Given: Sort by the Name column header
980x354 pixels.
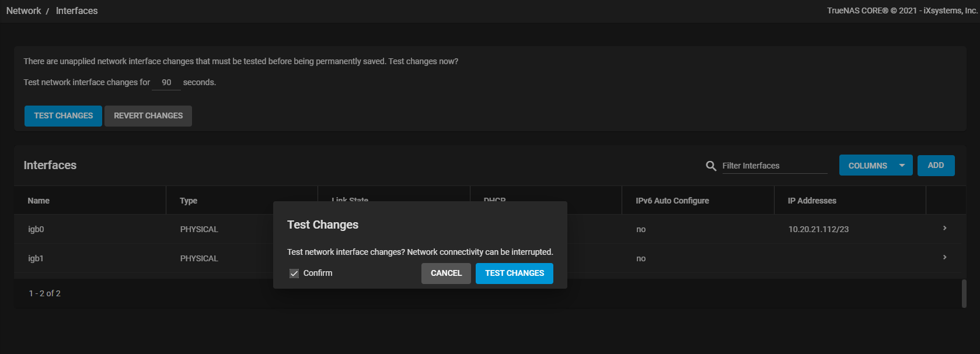Looking at the screenshot, I should (x=39, y=201).
